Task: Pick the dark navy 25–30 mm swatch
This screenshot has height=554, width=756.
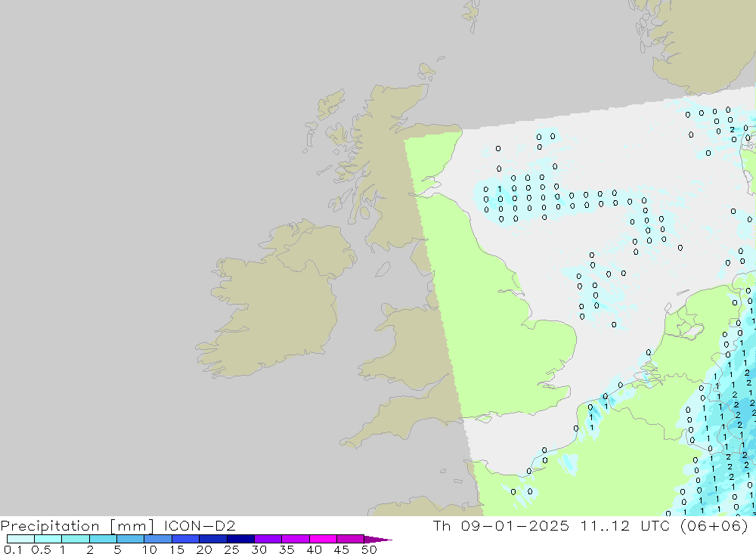Action: [x=240, y=540]
